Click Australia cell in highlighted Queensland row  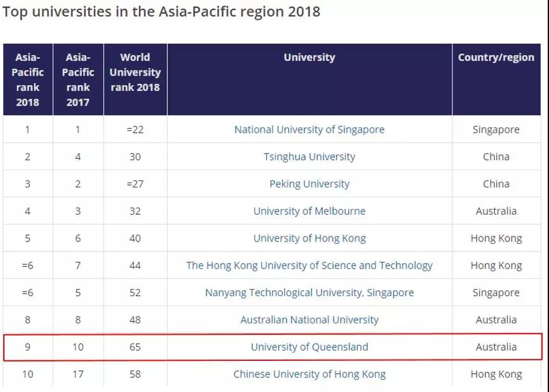[496, 348]
